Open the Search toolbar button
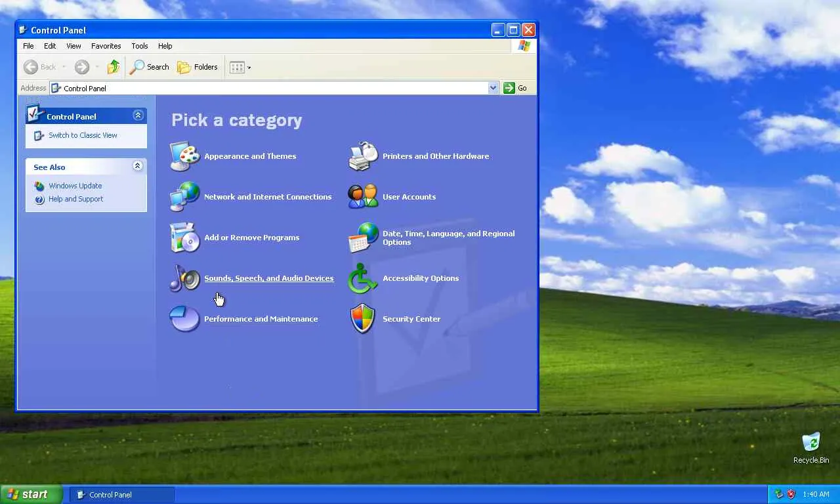The width and height of the screenshot is (840, 504). click(150, 67)
